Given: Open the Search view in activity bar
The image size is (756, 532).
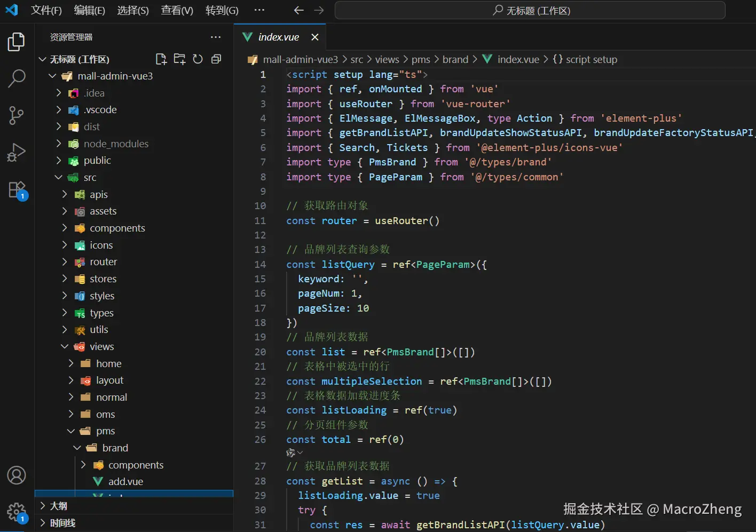Looking at the screenshot, I should pyautogui.click(x=17, y=78).
